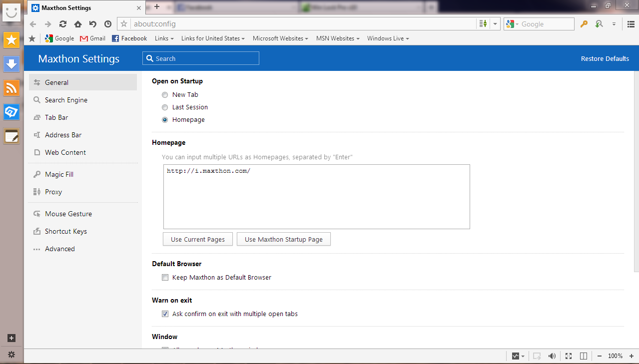Click the CPU monitor status bar icon
The width and height of the screenshot is (639, 364).
(516, 356)
